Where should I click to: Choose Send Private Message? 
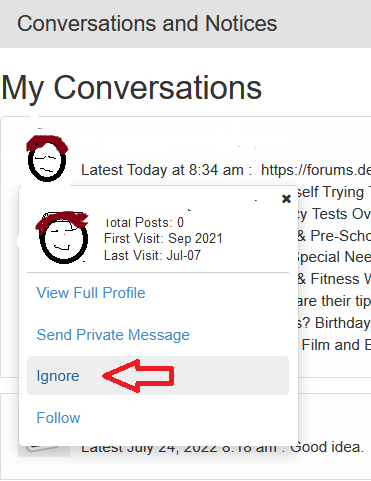pos(113,335)
